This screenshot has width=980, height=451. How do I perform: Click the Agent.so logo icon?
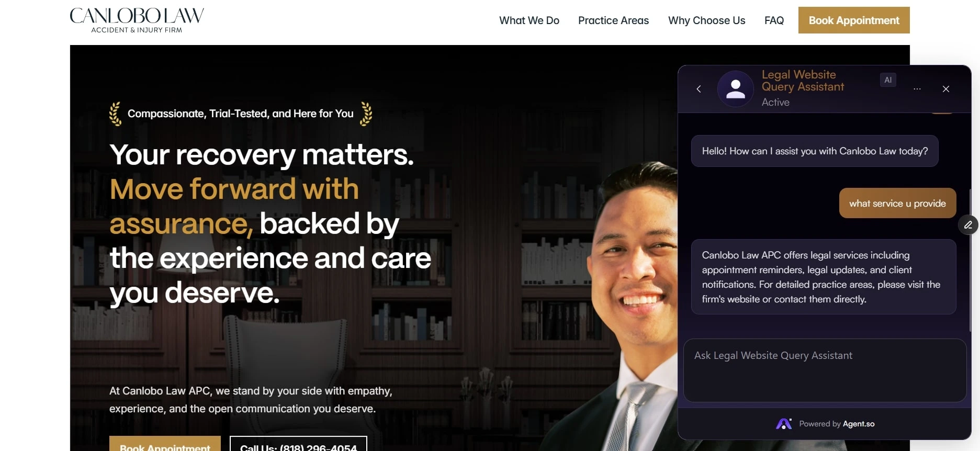pyautogui.click(x=784, y=424)
